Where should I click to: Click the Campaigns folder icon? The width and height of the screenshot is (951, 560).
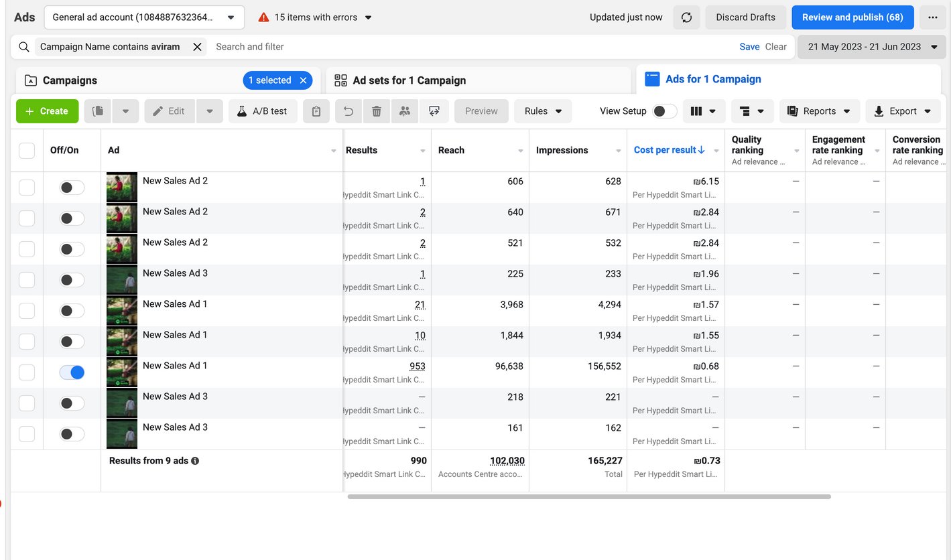(x=31, y=80)
